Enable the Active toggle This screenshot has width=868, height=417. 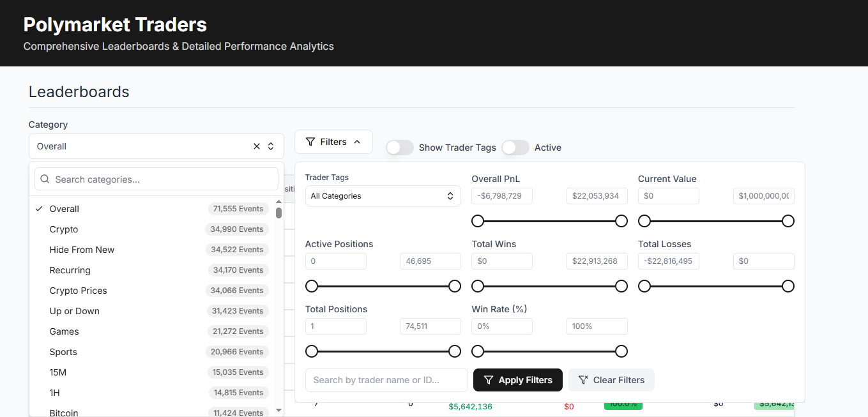pyautogui.click(x=515, y=148)
